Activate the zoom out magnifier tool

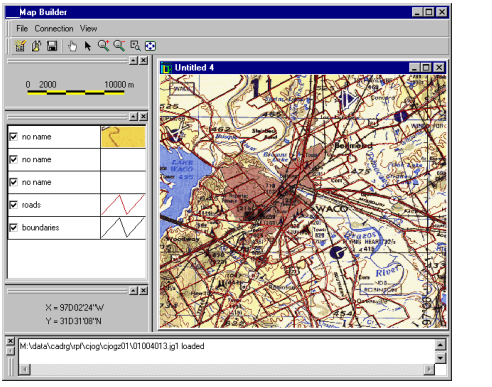[119, 46]
